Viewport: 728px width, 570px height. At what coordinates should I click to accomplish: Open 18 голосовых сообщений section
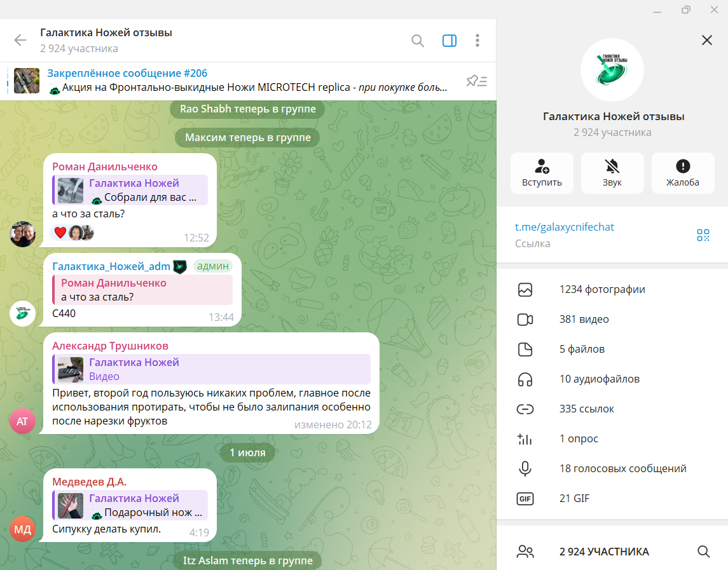tap(612, 469)
